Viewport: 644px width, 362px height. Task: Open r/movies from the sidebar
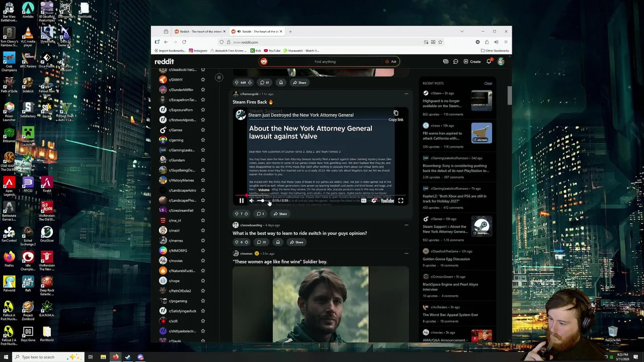(176, 260)
